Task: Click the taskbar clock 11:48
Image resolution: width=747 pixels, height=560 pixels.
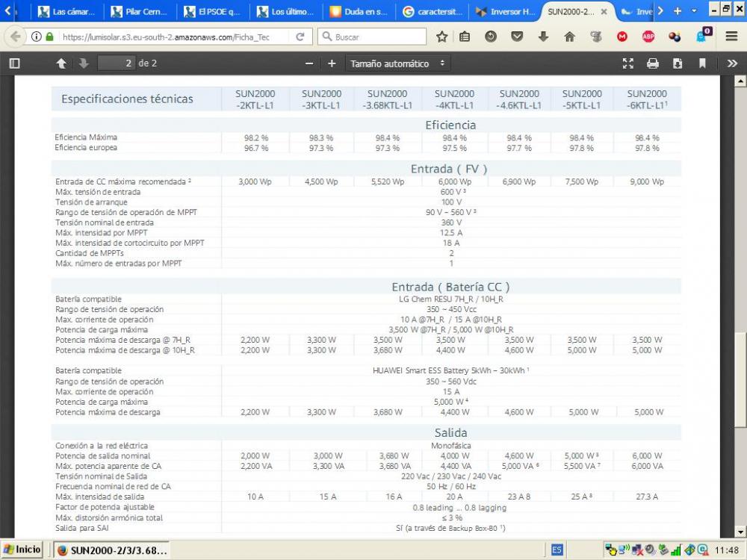Action: pyautogui.click(x=726, y=550)
